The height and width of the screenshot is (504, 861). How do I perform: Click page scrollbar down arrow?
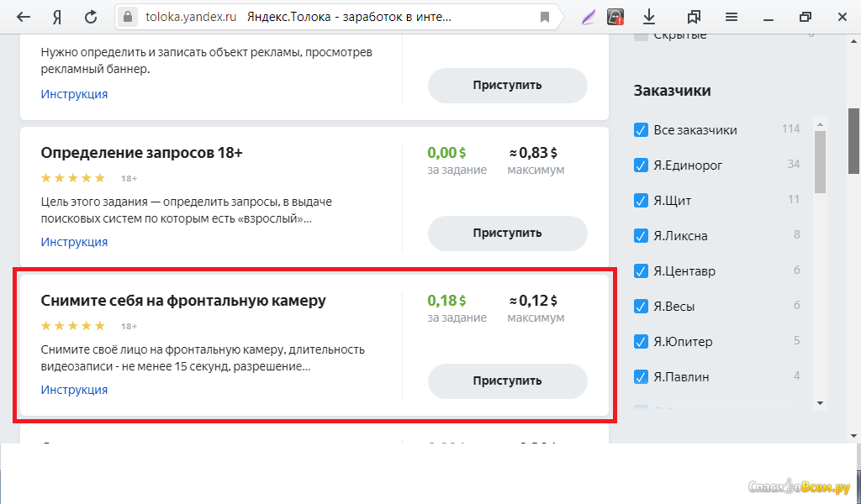[854, 436]
